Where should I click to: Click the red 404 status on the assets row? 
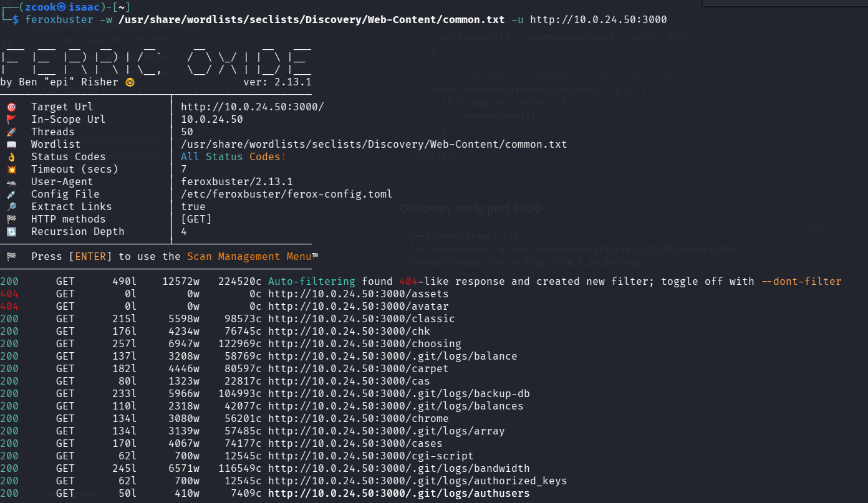pyautogui.click(x=9, y=294)
